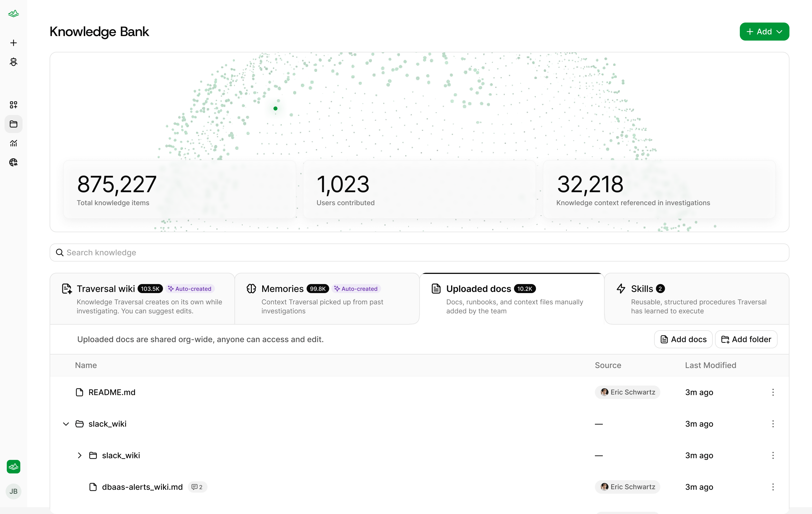
Task: Open the agent robot icon in the sidebar
Action: pyautogui.click(x=14, y=62)
